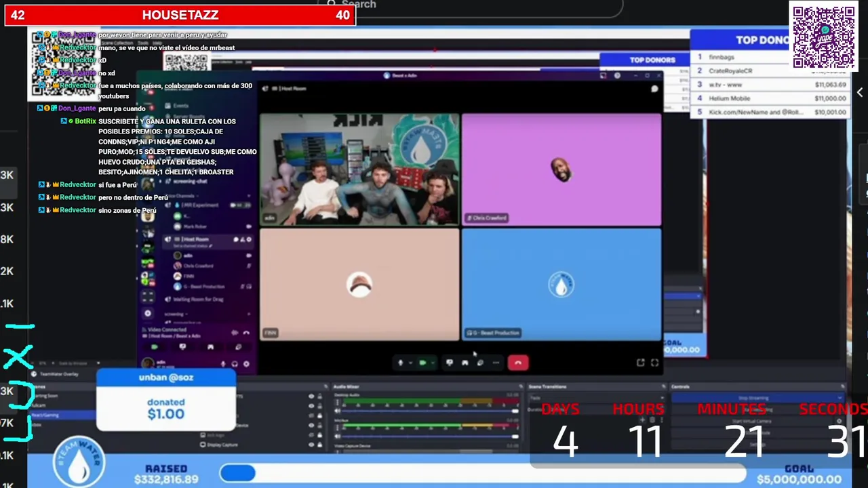Focus the Chris Crawford purple tile
This screenshot has height=488, width=868.
561,169
